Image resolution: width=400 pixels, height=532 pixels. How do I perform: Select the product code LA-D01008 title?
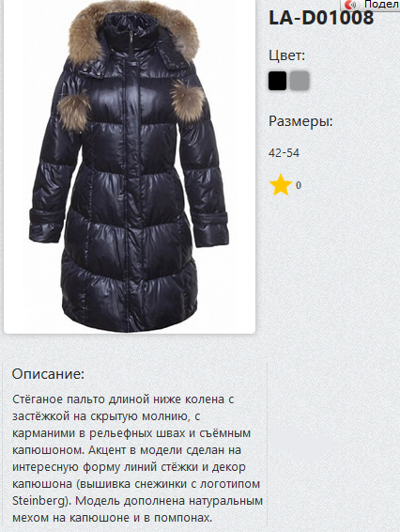pyautogui.click(x=321, y=18)
